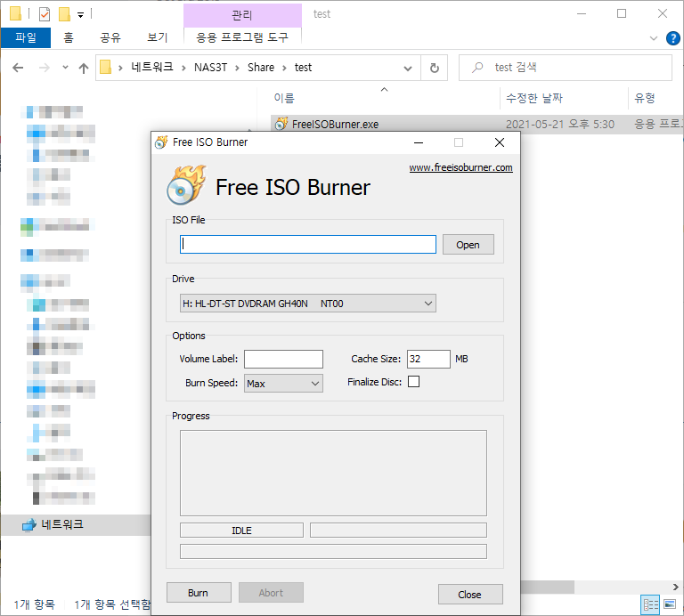Click the Volume Label input field

point(283,360)
